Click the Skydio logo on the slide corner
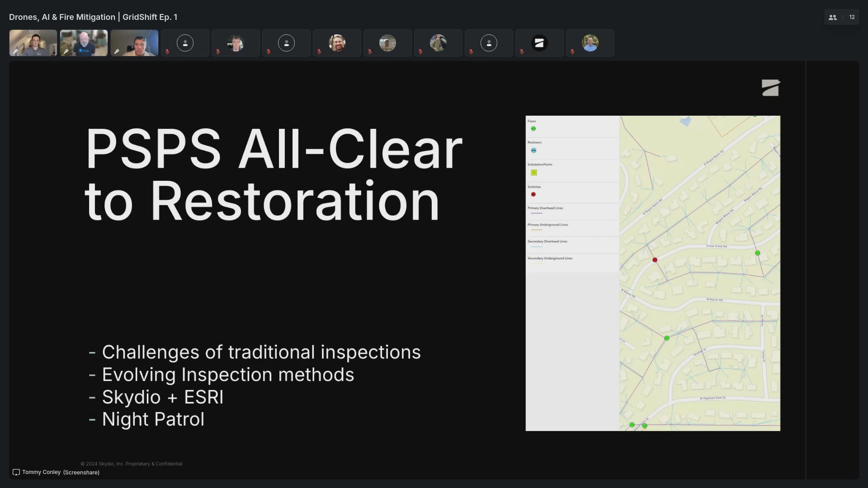The width and height of the screenshot is (868, 488). (771, 88)
